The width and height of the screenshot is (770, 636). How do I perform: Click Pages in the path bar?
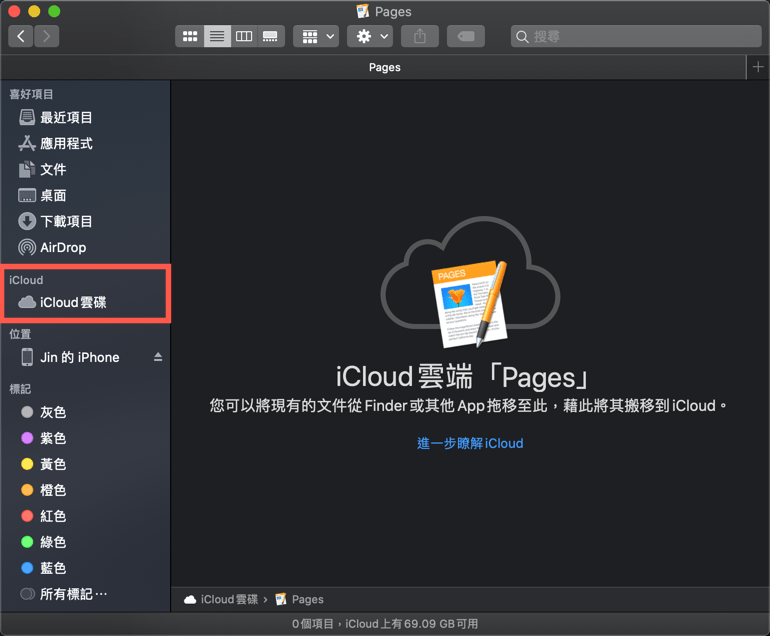pyautogui.click(x=300, y=600)
